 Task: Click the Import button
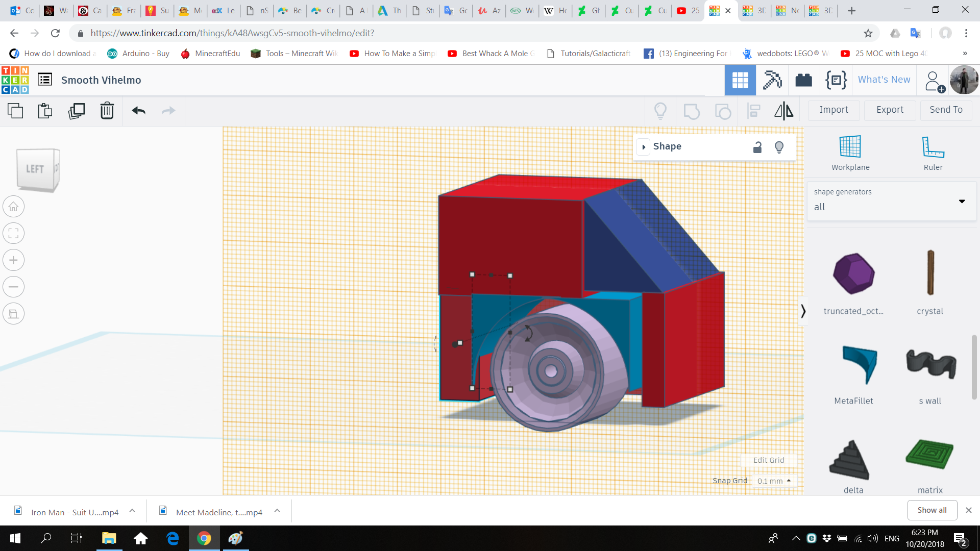(833, 110)
